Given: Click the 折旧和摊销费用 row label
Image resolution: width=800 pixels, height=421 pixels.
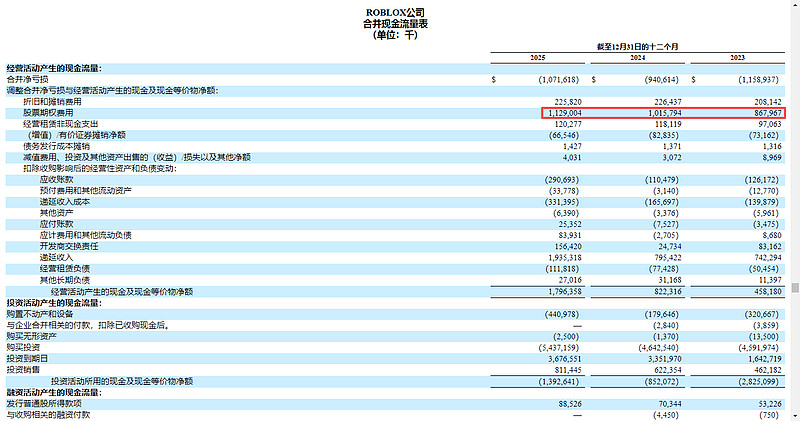Looking at the screenshot, I should pos(52,102).
